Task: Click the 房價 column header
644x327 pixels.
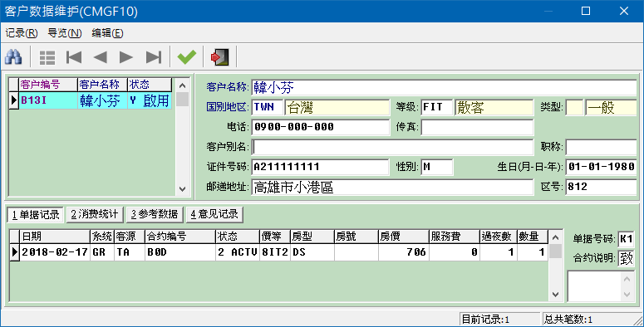Action: [403, 237]
